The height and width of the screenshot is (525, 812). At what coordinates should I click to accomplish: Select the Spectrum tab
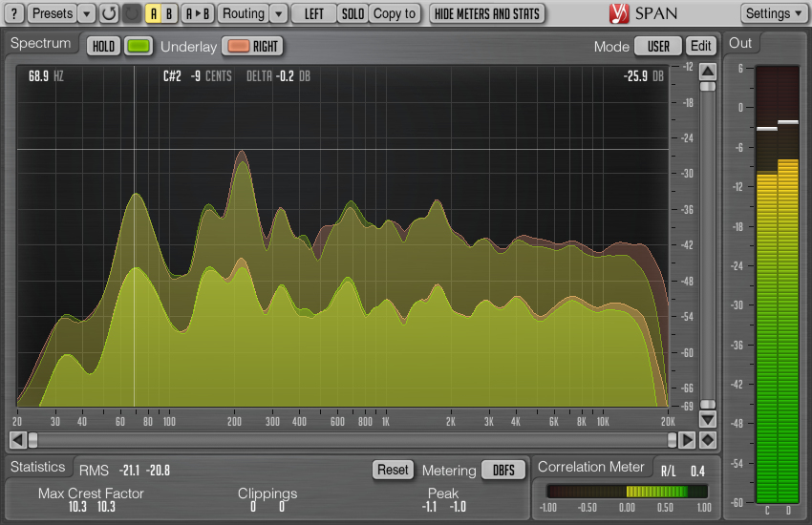pos(40,44)
